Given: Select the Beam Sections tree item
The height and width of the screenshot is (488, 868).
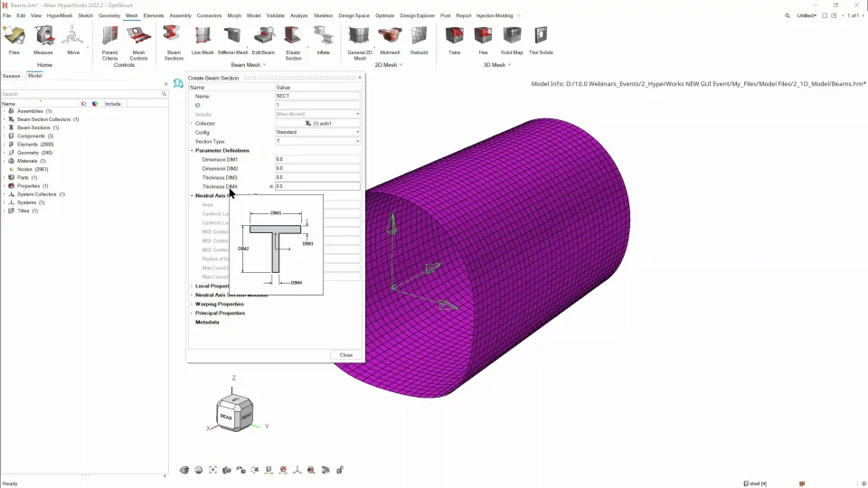Looking at the screenshot, I should click(38, 127).
